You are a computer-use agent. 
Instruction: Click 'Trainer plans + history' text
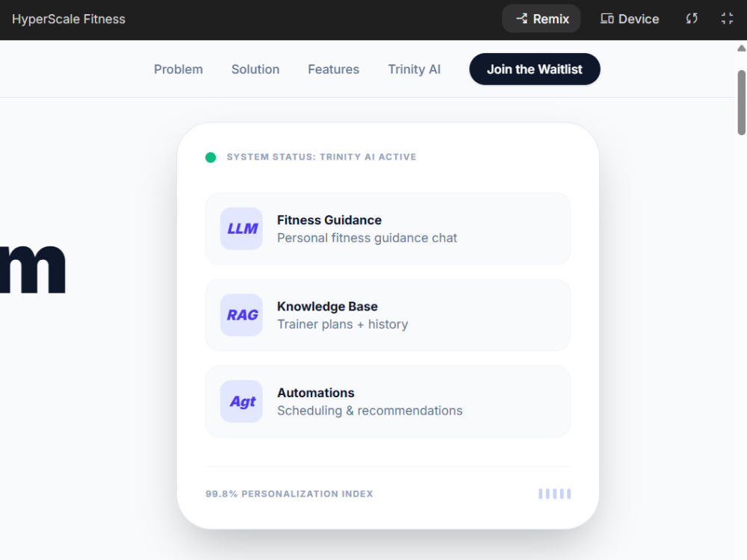pos(343,324)
